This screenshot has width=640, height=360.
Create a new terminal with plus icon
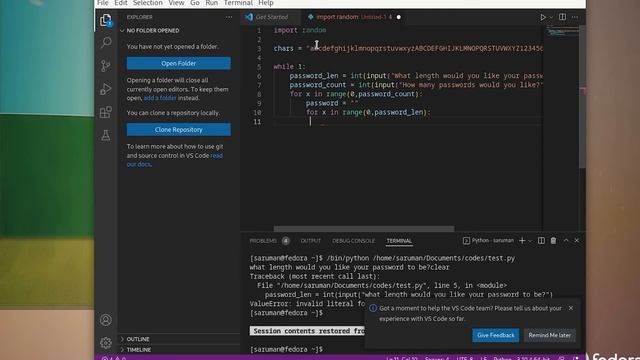click(x=522, y=241)
